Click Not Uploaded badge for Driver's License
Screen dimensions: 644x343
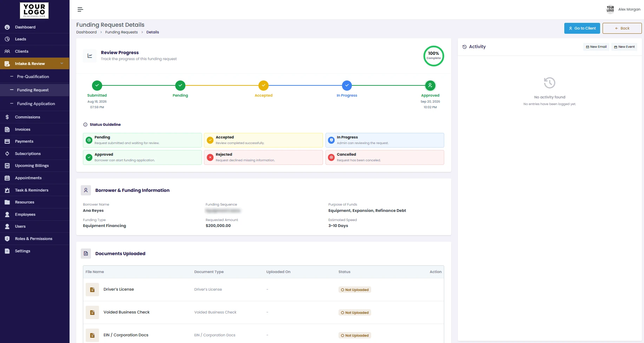355,290
